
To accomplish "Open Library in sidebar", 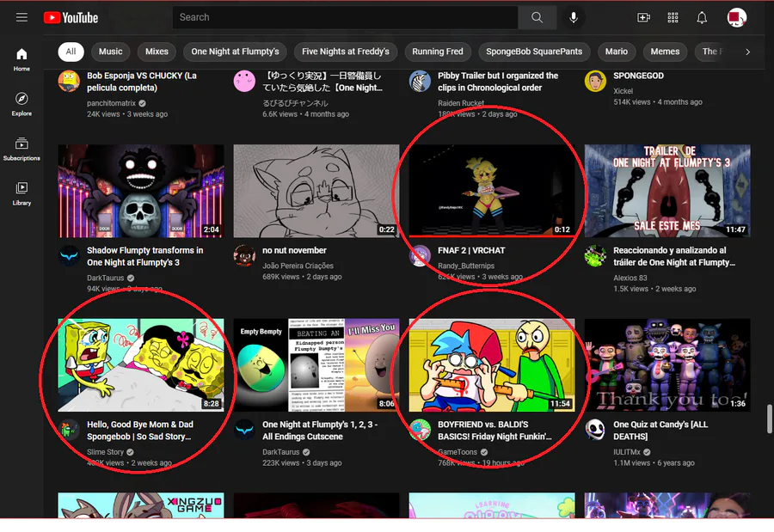I will point(21,193).
